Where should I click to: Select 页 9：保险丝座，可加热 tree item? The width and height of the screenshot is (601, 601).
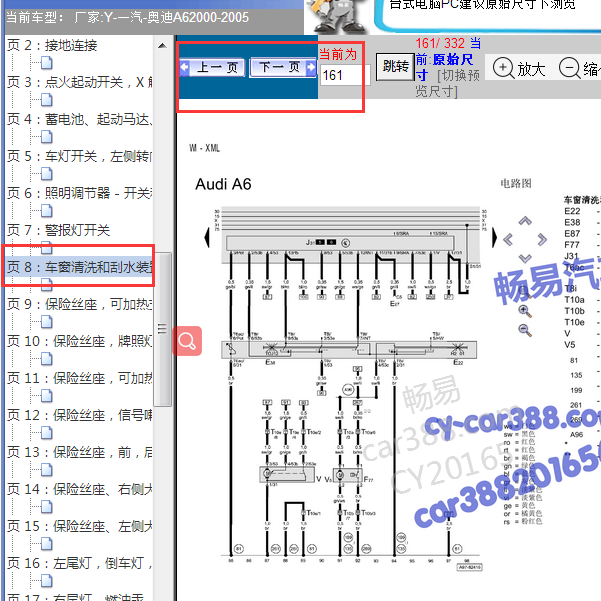pyautogui.click(x=80, y=304)
